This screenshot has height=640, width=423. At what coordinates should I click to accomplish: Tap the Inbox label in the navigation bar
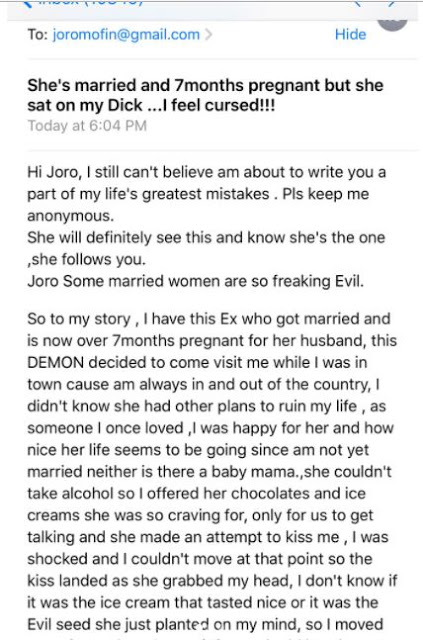pos(92,4)
